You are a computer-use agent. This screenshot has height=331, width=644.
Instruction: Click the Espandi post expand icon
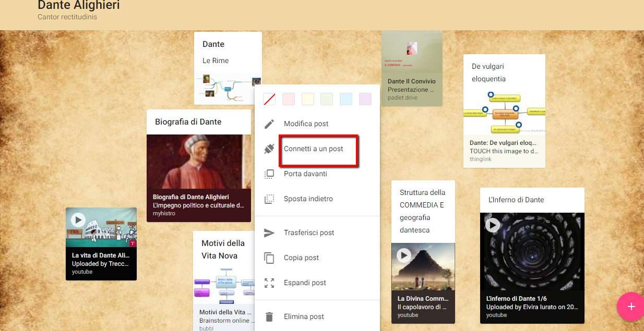pyautogui.click(x=269, y=283)
